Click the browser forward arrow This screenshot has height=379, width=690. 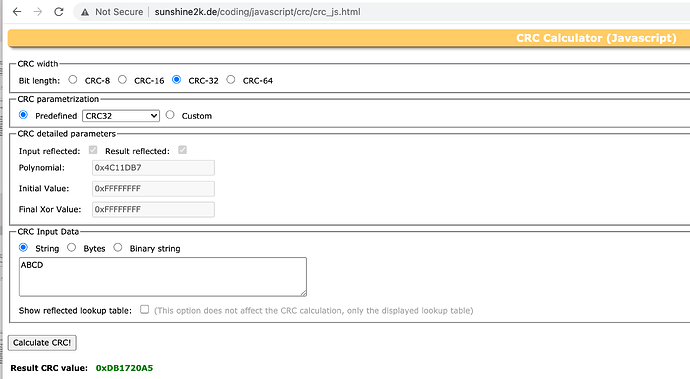[x=38, y=12]
